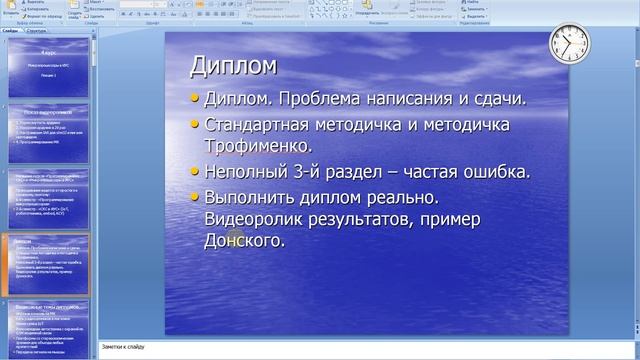Viewport: 640px width, 360px height.
Task: Toggle the highlighted Bullets button
Action: [x=200, y=4]
